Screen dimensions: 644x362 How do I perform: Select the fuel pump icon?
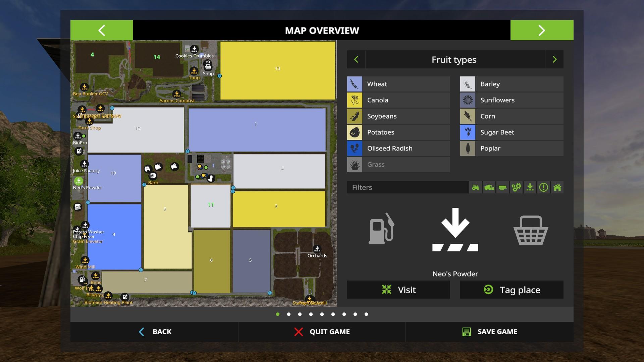(381, 229)
